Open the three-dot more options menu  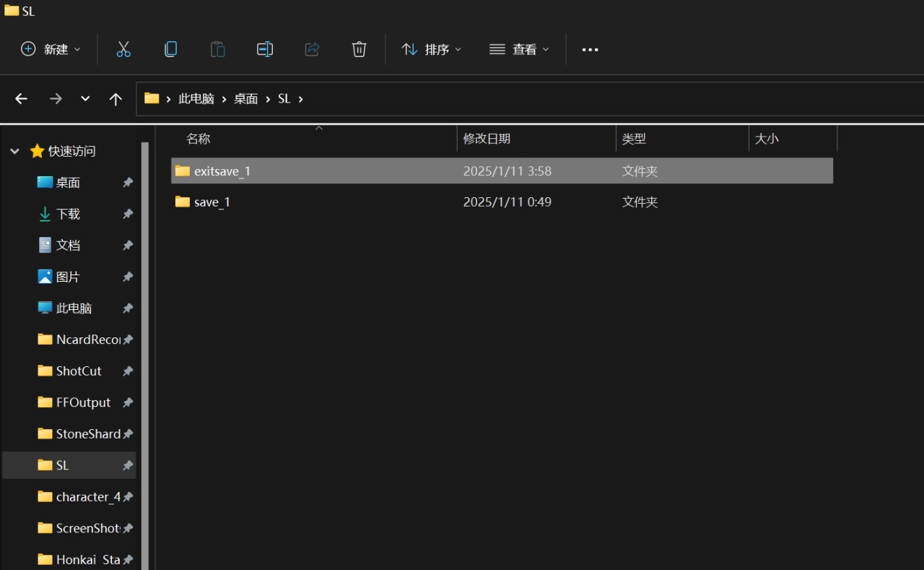590,50
